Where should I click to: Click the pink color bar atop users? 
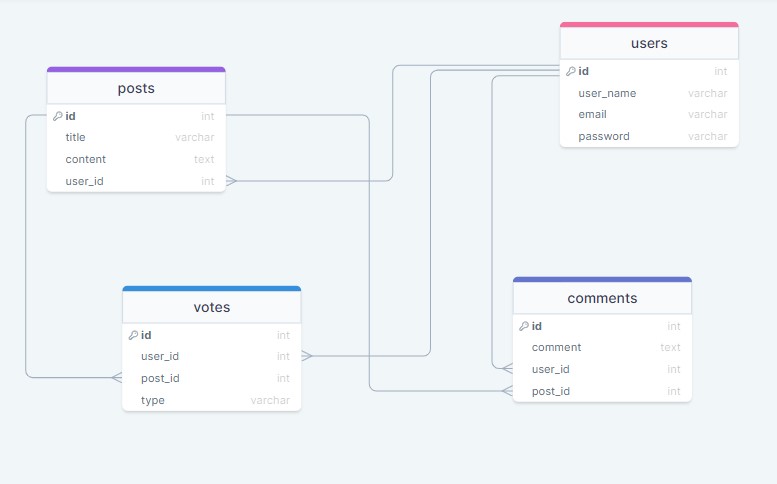[649, 24]
